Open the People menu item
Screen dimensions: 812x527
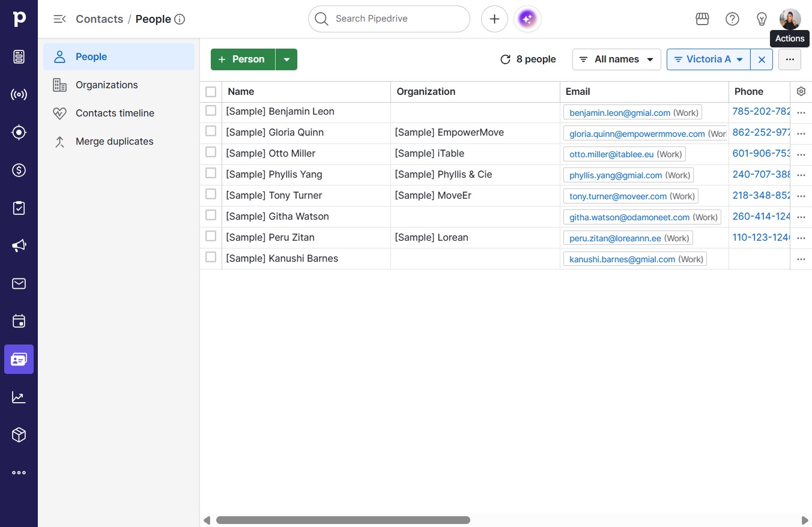coord(119,57)
